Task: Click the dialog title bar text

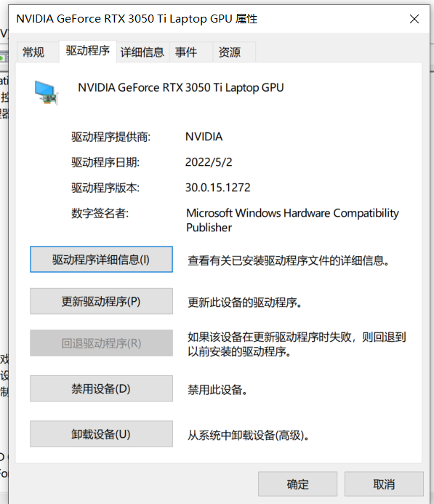Action: 137,19
